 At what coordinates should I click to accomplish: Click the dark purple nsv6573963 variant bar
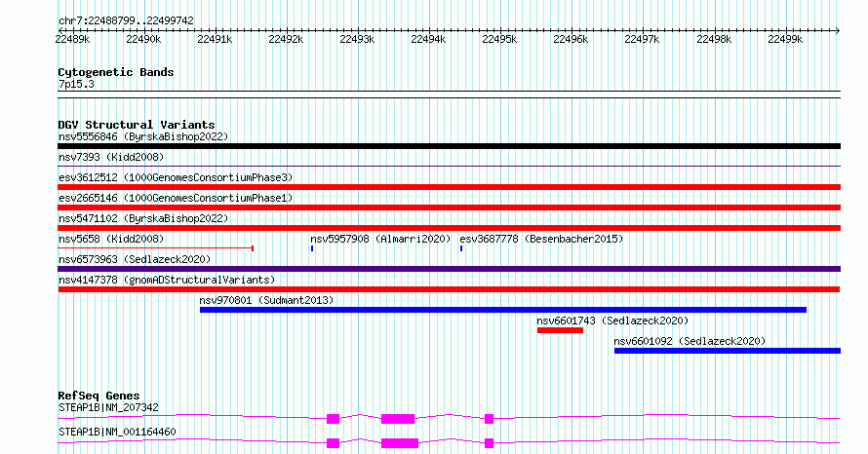pyautogui.click(x=449, y=269)
